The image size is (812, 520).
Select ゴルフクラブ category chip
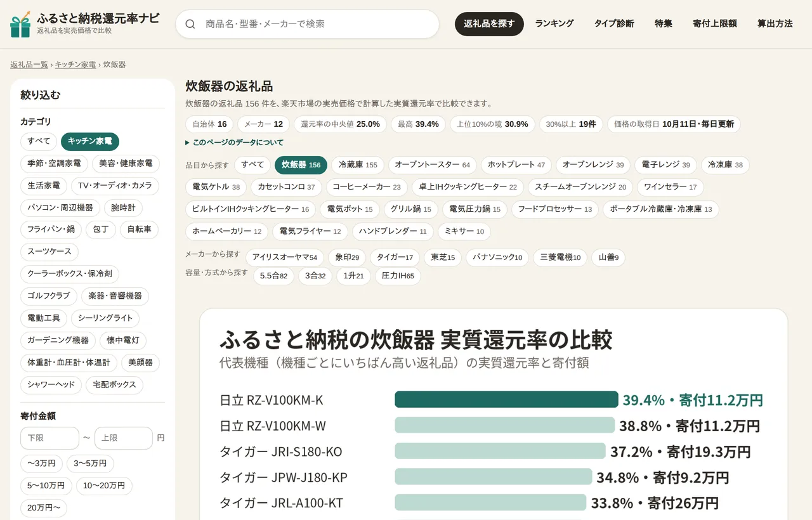click(x=49, y=296)
